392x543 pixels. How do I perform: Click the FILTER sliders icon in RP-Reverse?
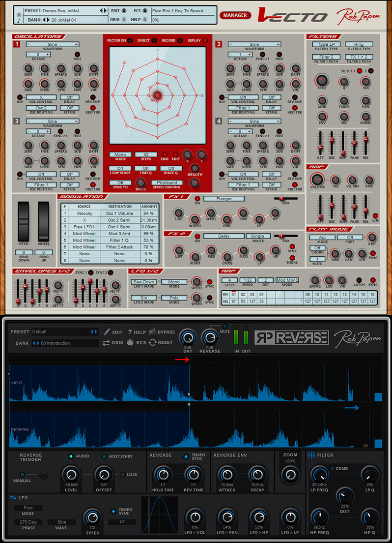[311, 455]
